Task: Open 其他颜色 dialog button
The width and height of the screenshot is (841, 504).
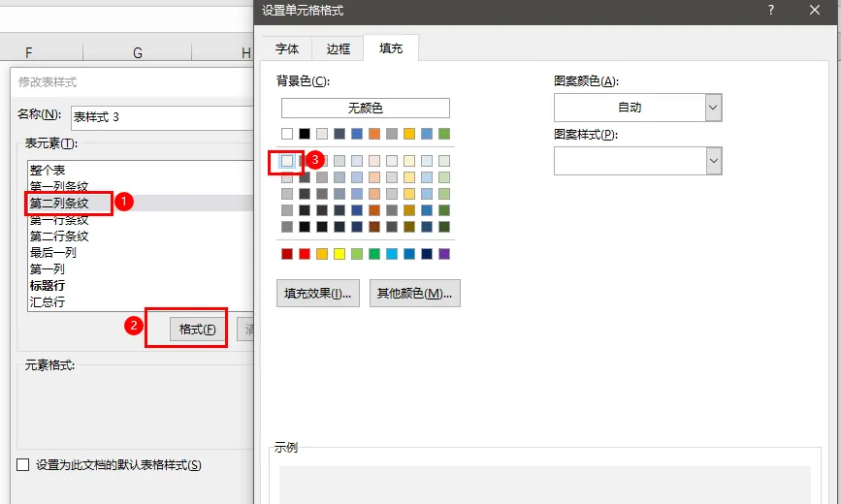Action: [414, 294]
